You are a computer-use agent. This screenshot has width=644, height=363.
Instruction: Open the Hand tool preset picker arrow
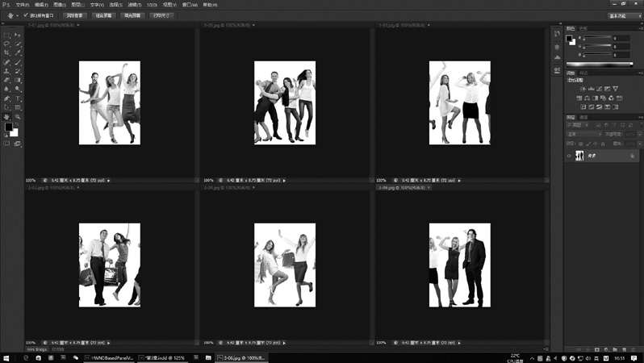pyautogui.click(x=16, y=15)
